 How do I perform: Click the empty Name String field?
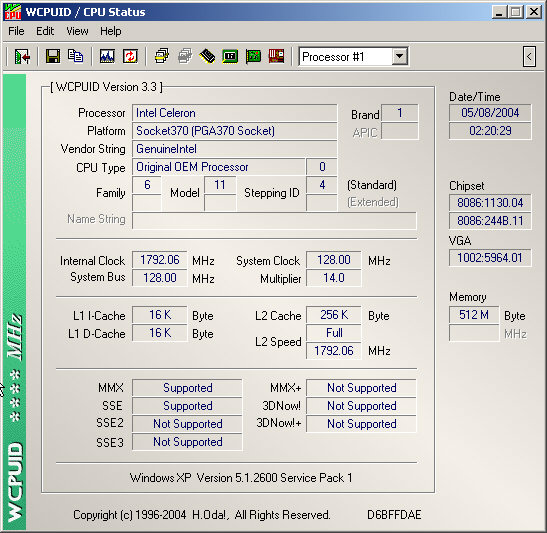pos(274,220)
